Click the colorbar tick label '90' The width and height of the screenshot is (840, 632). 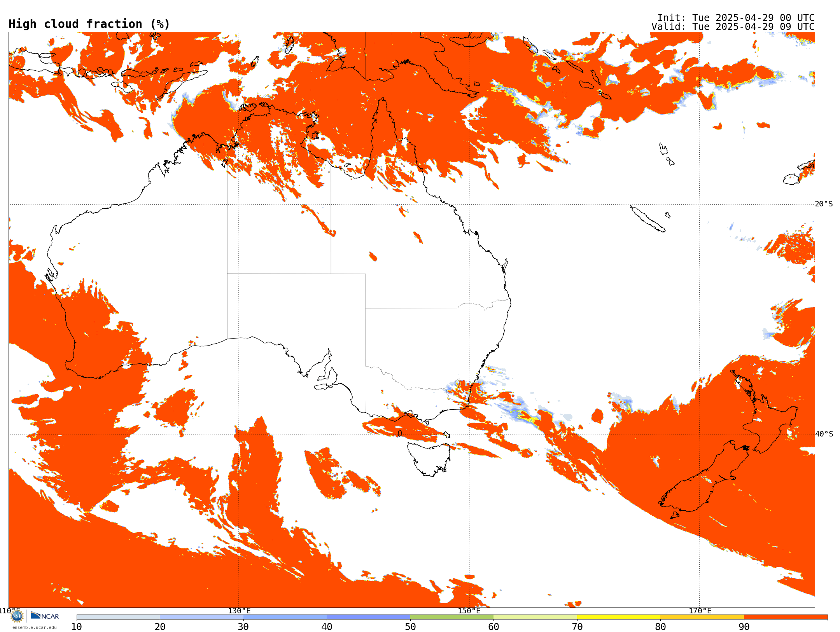point(744,627)
